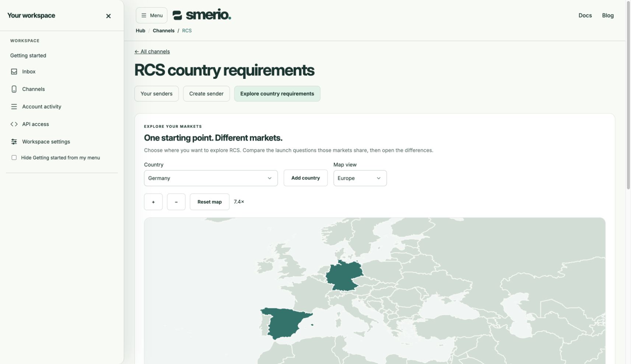Close the Your workspace sidebar
The image size is (631, 364).
pyautogui.click(x=108, y=16)
